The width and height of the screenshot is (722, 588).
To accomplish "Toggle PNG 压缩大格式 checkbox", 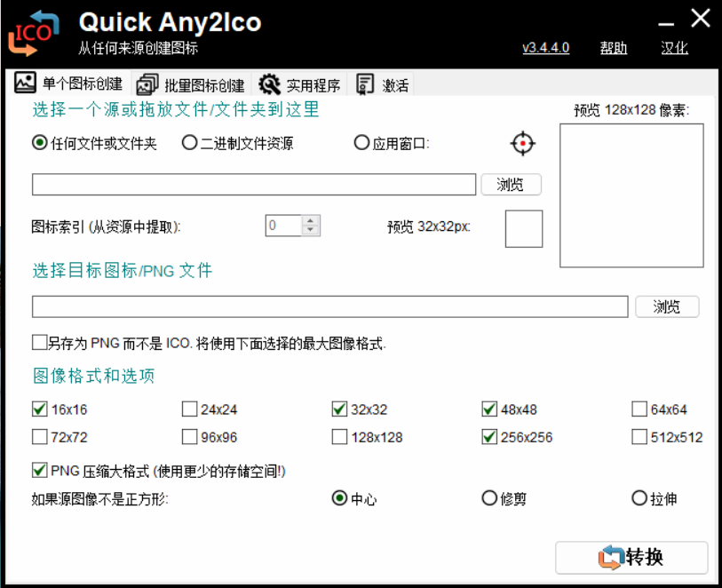I will pos(40,470).
